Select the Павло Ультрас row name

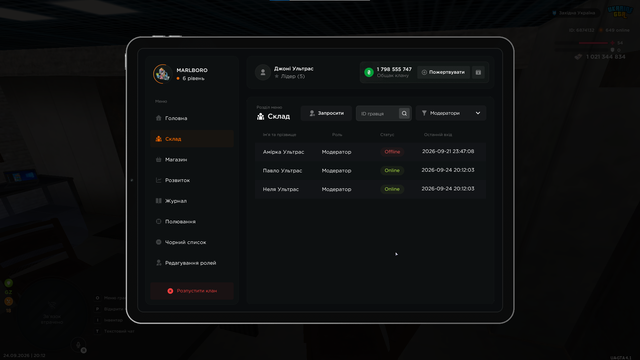coord(282,171)
